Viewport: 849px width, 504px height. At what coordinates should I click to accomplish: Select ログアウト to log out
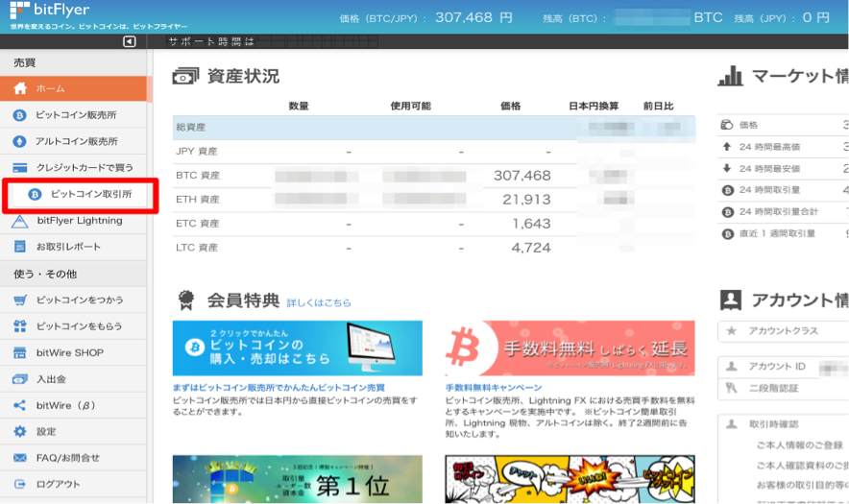click(73, 484)
